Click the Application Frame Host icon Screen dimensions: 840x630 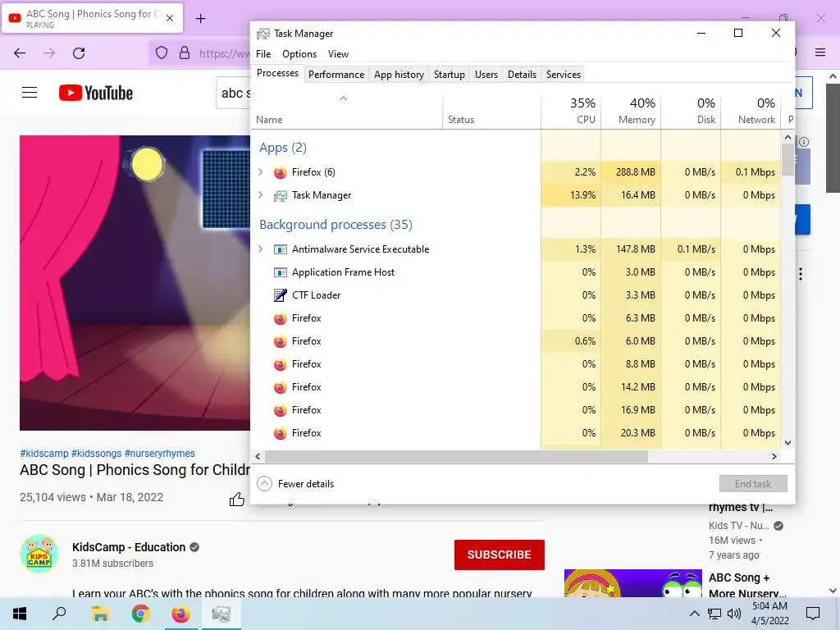[280, 272]
